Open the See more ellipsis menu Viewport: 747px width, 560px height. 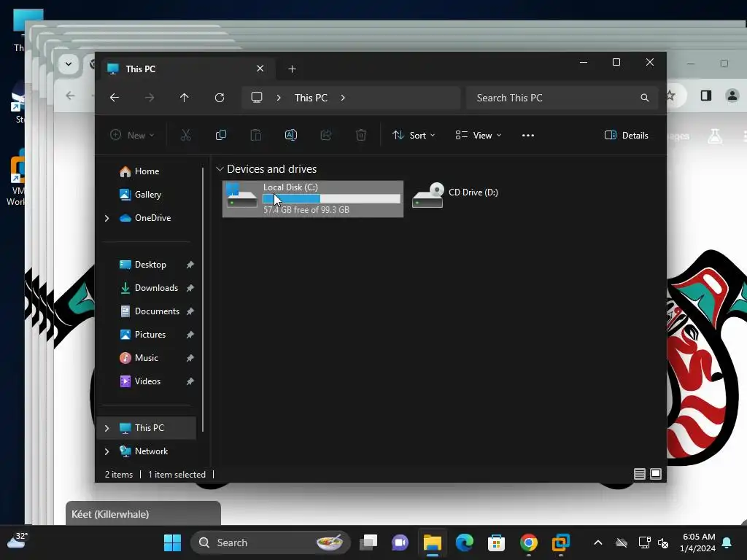point(528,135)
